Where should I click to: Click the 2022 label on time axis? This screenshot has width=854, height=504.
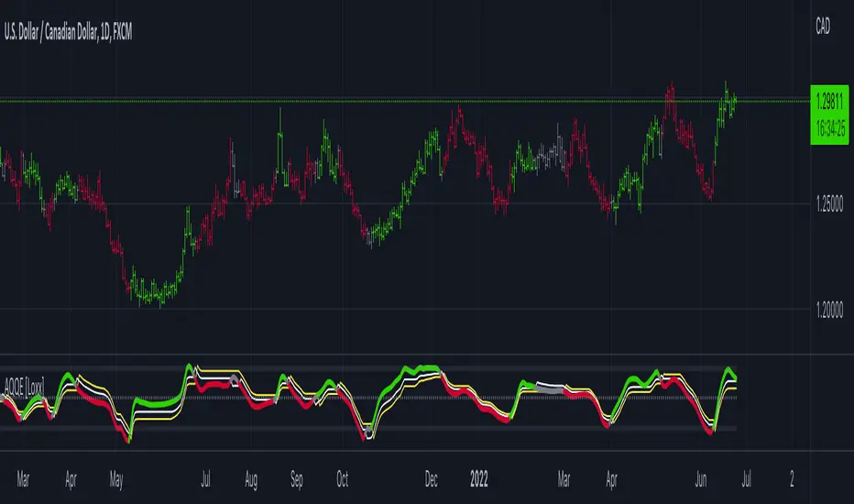coord(478,479)
